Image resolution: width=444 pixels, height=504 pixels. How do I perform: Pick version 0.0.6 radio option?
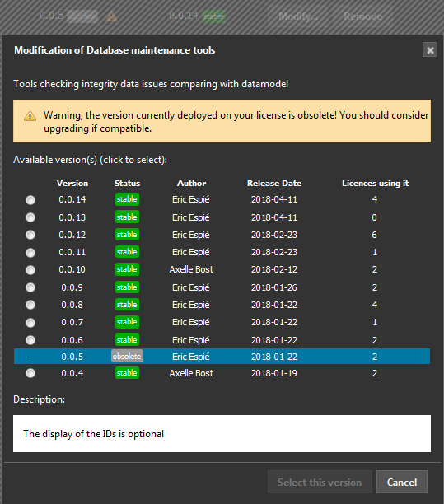pos(30,340)
